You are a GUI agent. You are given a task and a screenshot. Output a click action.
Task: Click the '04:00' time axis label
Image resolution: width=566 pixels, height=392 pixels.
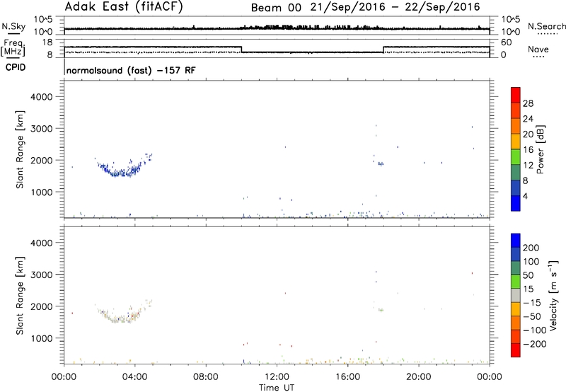[x=135, y=377]
